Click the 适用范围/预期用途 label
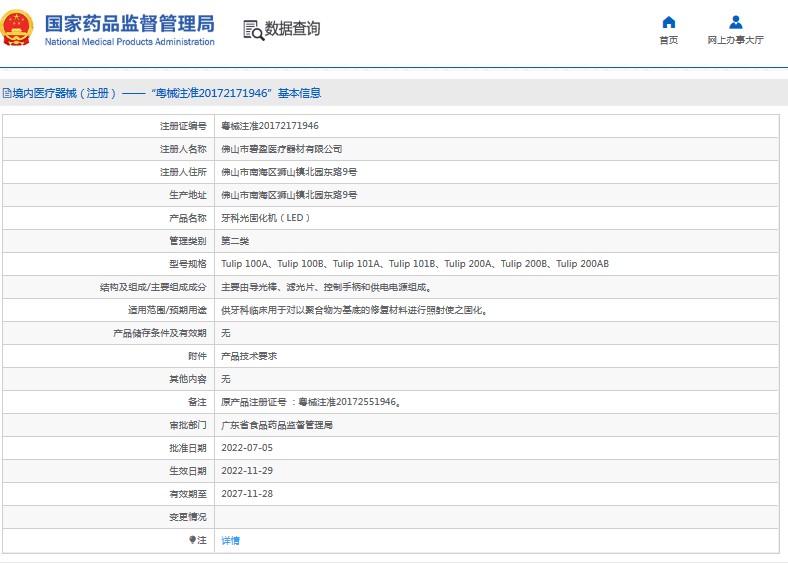788x563 pixels. [167, 310]
